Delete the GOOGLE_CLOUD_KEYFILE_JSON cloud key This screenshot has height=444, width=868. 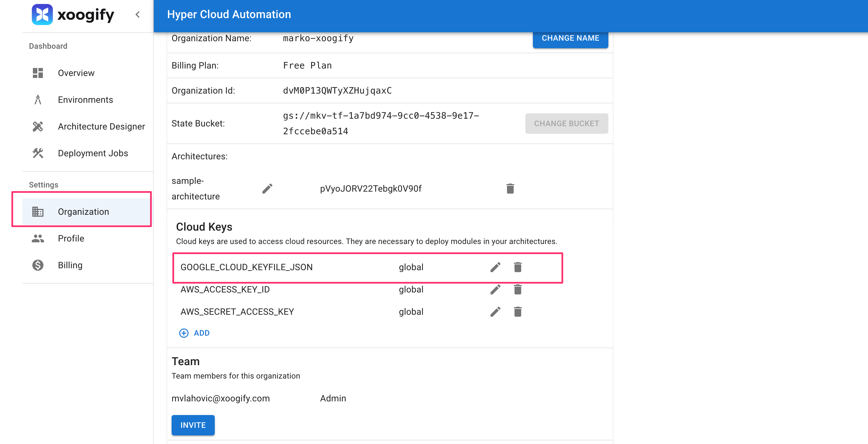[x=518, y=267]
